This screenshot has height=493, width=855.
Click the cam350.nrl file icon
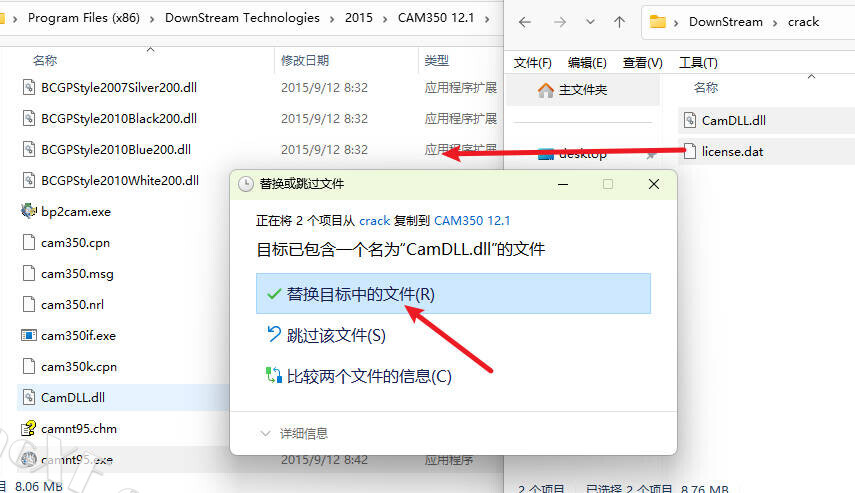click(29, 304)
